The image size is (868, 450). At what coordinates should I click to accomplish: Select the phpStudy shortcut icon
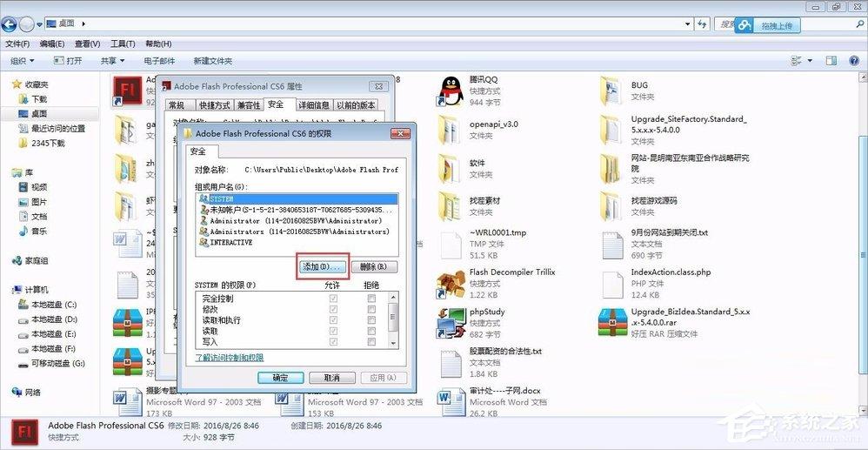451,323
